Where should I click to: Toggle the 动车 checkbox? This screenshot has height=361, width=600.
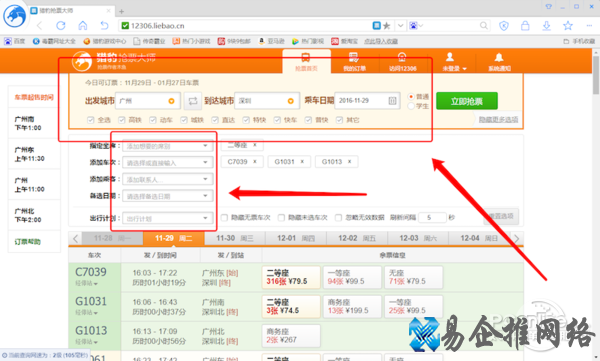click(153, 120)
